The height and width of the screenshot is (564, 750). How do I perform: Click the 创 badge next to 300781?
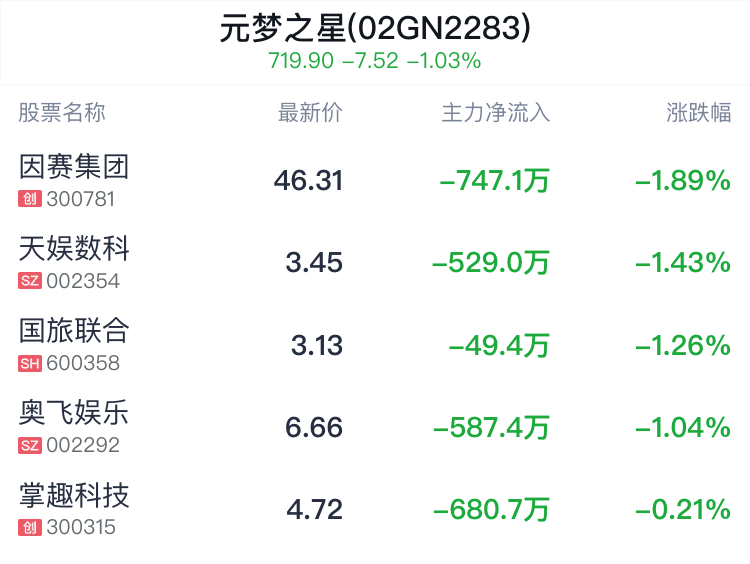[30, 199]
